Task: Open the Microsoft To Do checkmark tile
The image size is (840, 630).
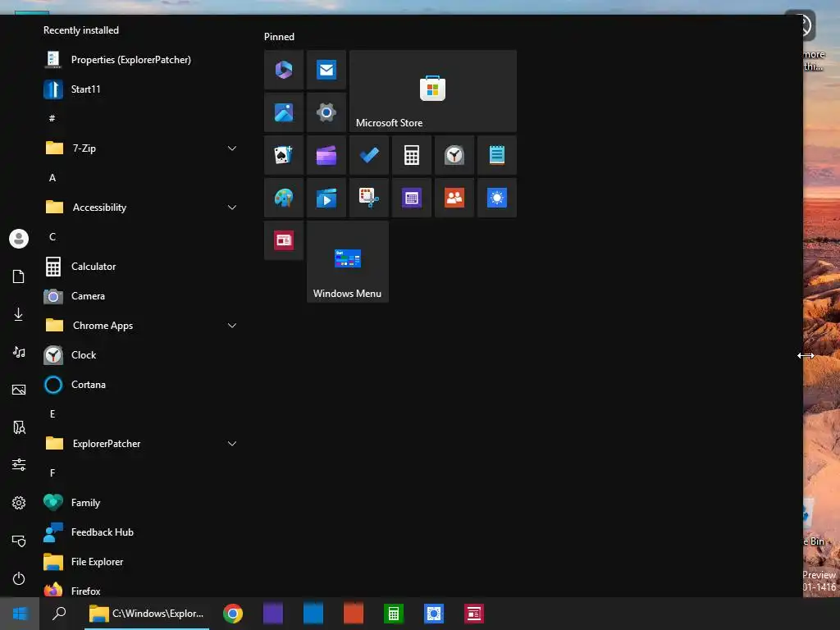Action: click(369, 155)
